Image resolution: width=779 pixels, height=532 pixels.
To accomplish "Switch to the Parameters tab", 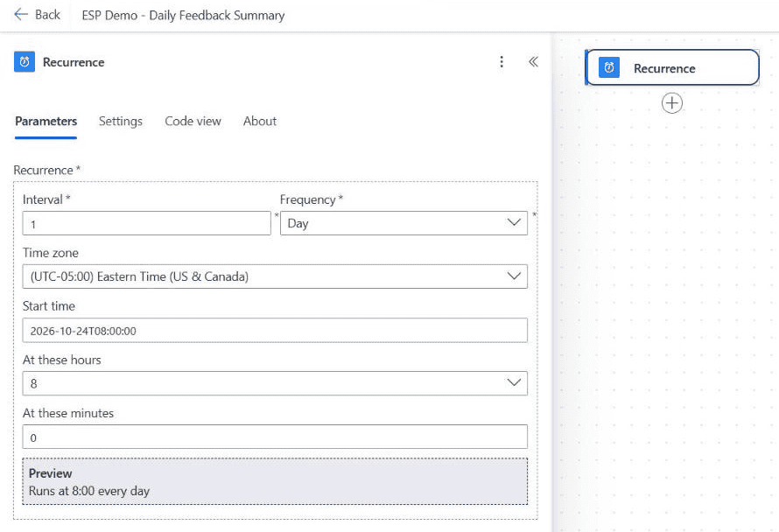I will tap(46, 122).
